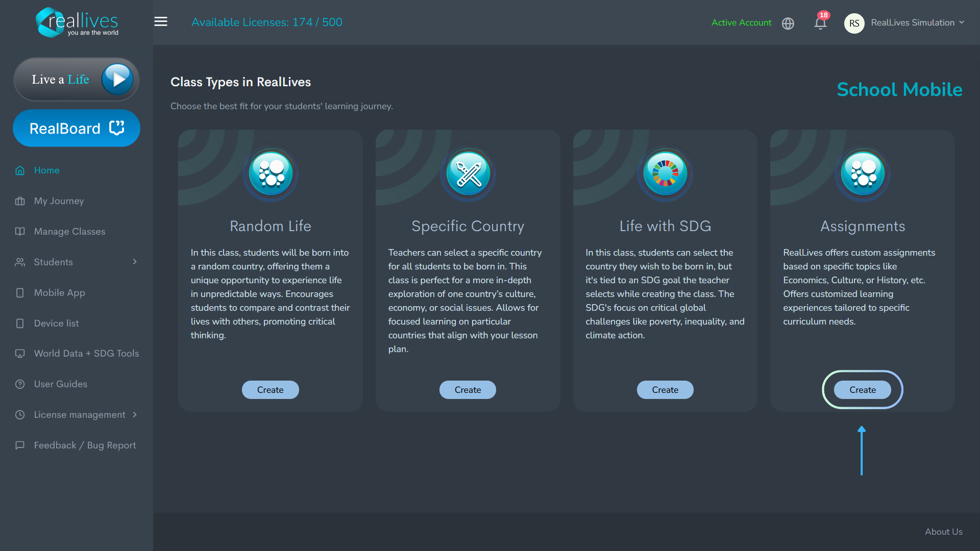
Task: Click the Assignments title
Action: [863, 226]
